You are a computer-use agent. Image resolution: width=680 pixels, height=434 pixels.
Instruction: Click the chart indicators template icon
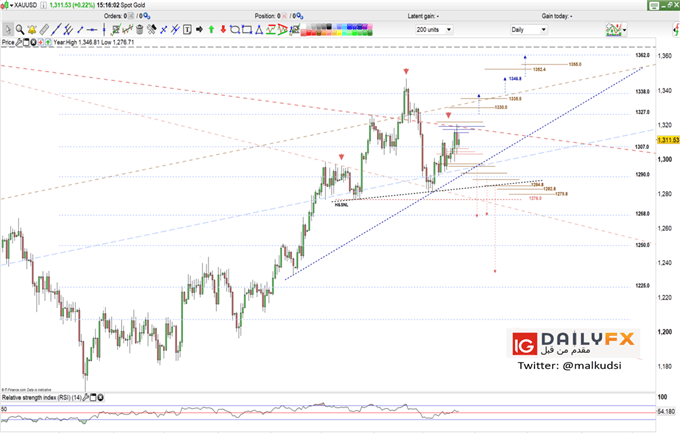point(613,29)
